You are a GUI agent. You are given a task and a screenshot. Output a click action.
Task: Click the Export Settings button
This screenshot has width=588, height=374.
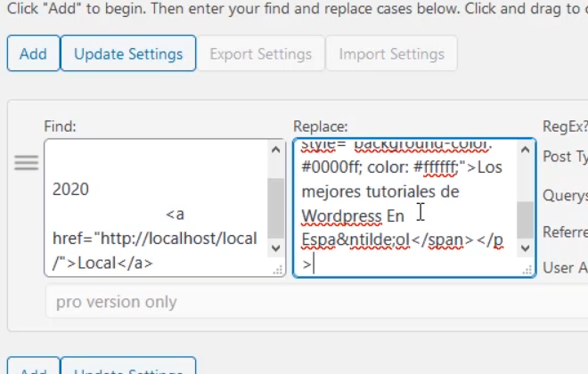[x=260, y=53]
